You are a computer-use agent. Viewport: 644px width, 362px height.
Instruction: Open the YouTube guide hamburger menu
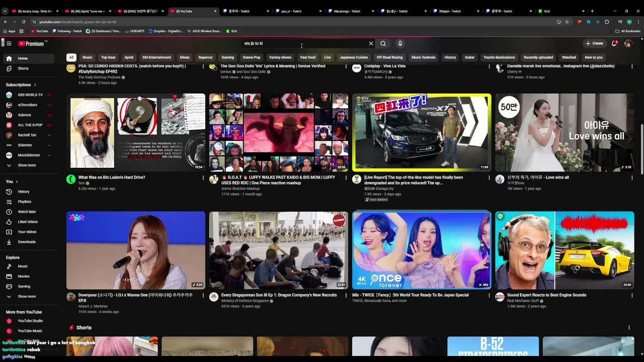(x=9, y=43)
